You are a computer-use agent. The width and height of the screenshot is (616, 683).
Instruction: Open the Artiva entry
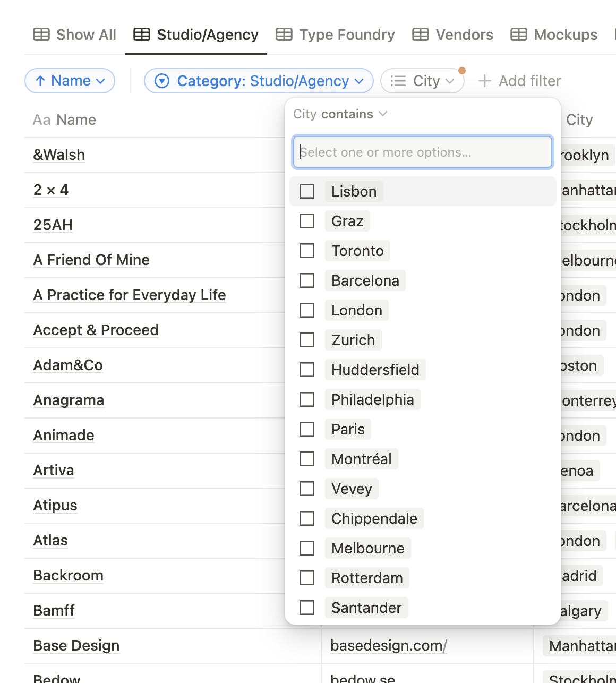click(x=54, y=471)
